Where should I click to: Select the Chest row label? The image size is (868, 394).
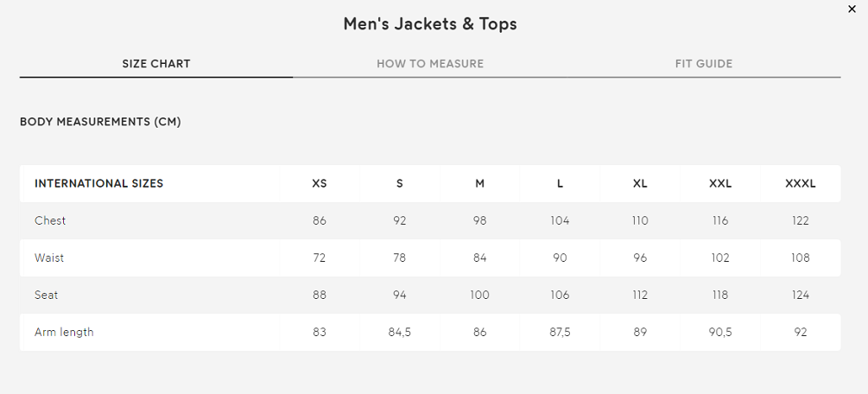[50, 221]
